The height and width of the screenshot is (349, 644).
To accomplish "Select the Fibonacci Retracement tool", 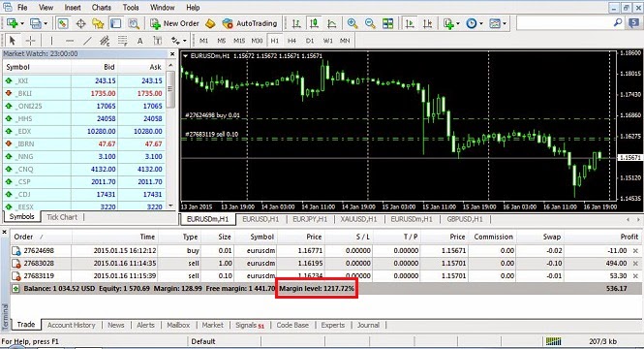I will coord(122,41).
